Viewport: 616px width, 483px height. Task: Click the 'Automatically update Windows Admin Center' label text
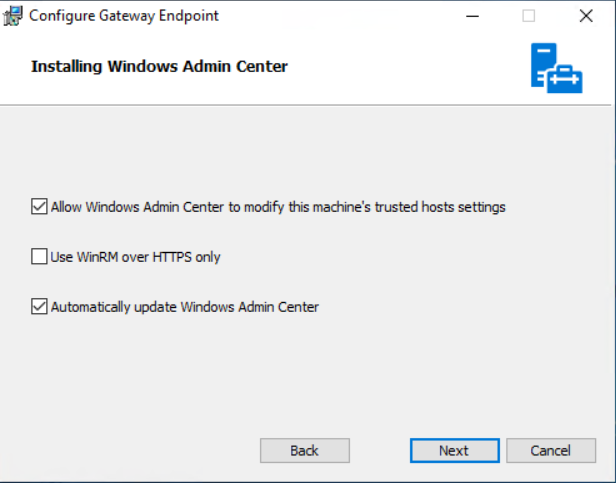click(184, 307)
